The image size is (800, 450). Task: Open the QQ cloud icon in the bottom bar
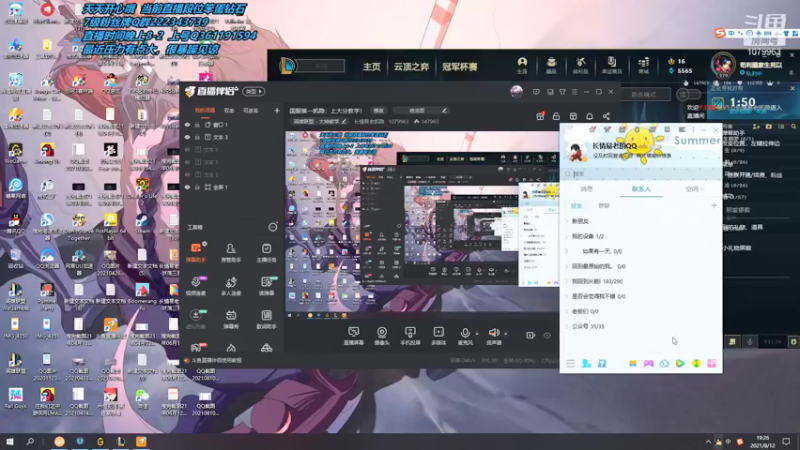(664, 363)
